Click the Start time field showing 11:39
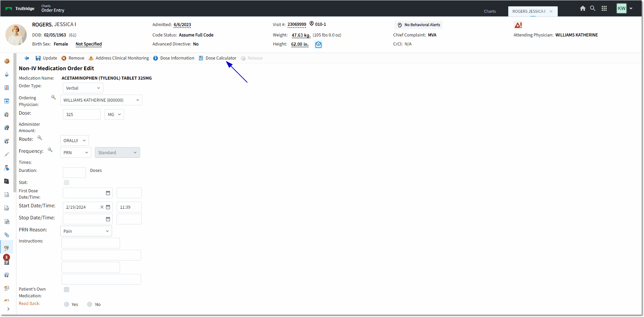Screen dimensions: 644x317 point(129,207)
